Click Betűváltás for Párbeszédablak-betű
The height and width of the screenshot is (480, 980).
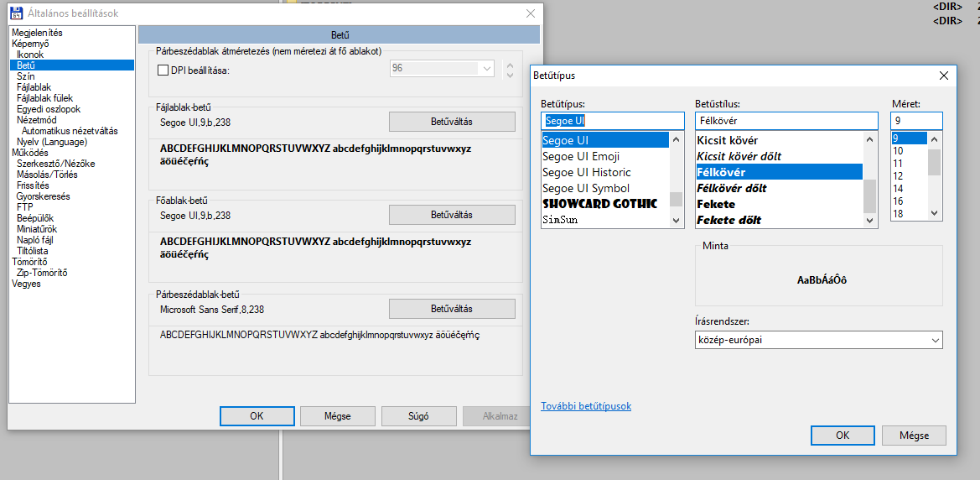pos(452,309)
